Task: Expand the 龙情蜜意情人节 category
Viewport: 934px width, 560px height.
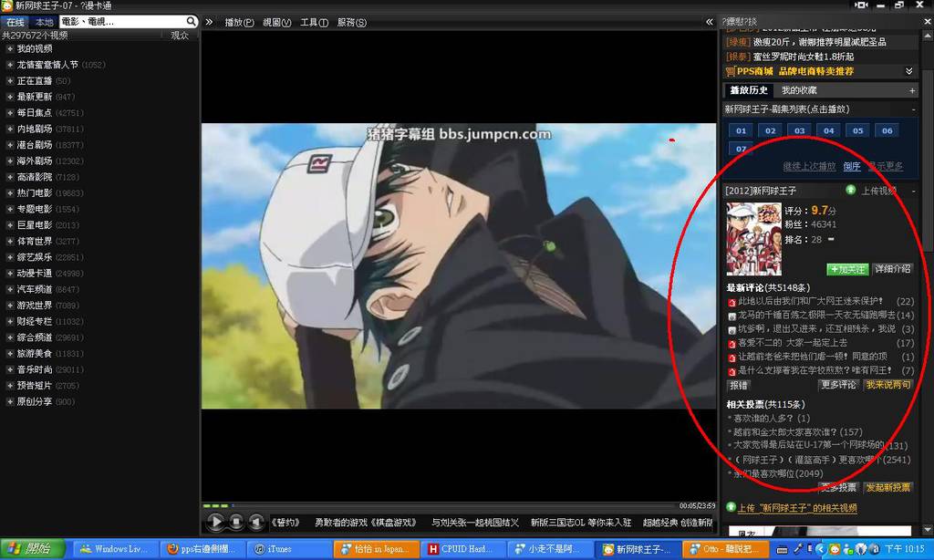Action: pos(9,65)
